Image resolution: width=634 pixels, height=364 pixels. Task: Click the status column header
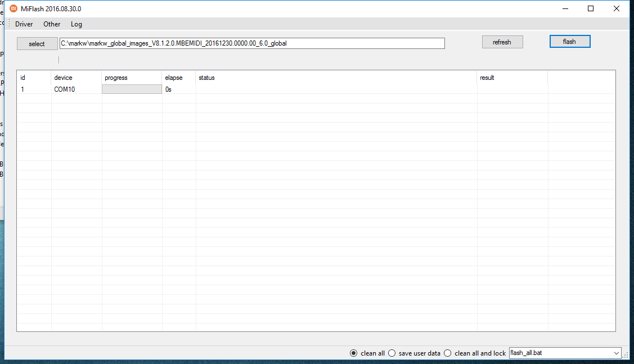[336, 78]
